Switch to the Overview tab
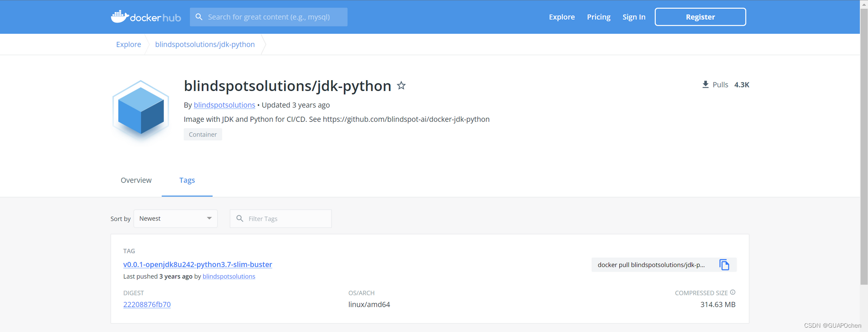The height and width of the screenshot is (332, 868). [x=136, y=180]
